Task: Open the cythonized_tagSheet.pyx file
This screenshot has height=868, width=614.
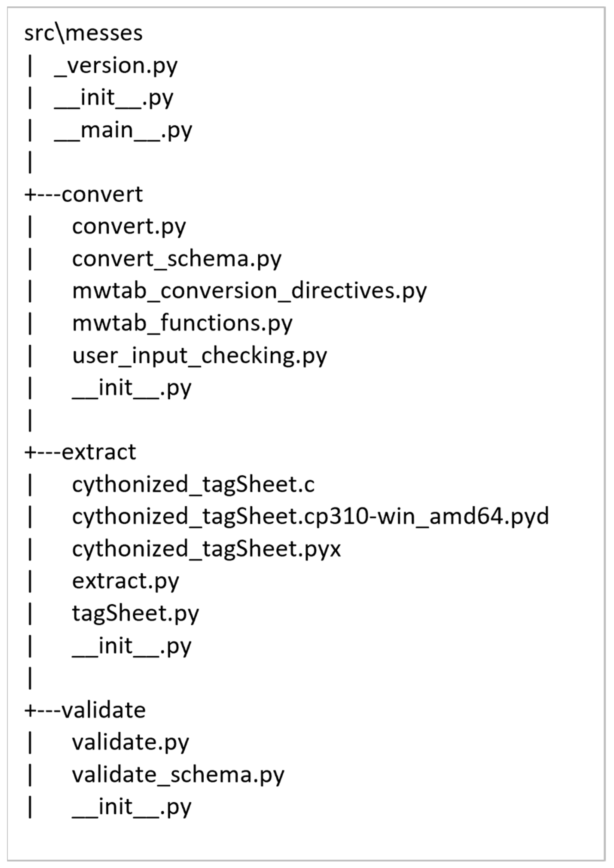Action: [206, 549]
